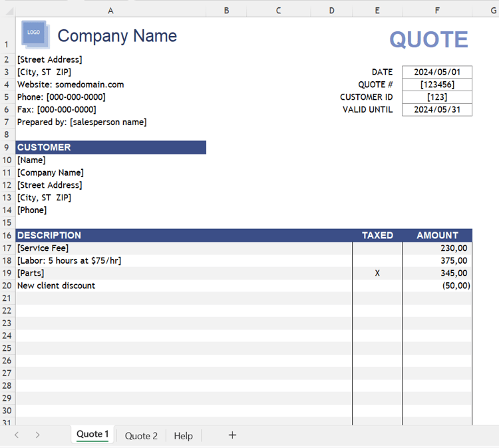Go to next sheet arrow
The width and height of the screenshot is (499, 448).
[37, 435]
